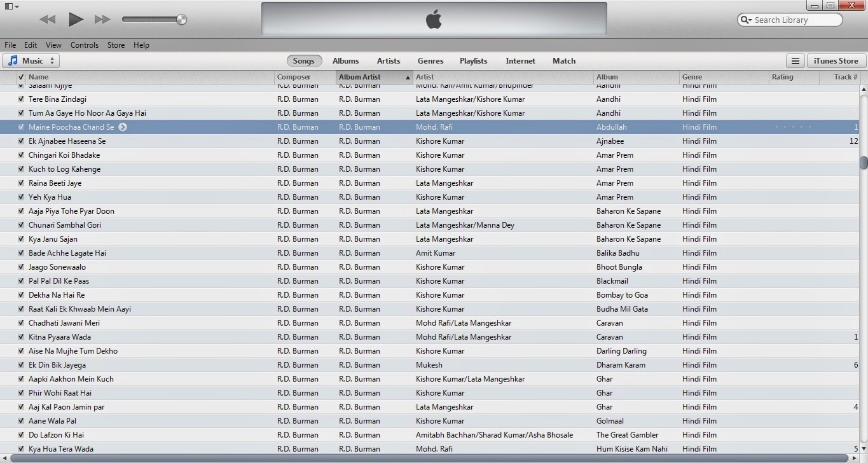Select the song Pal Pal Dil Ke Paas
The width and height of the screenshot is (868, 463).
pos(59,281)
